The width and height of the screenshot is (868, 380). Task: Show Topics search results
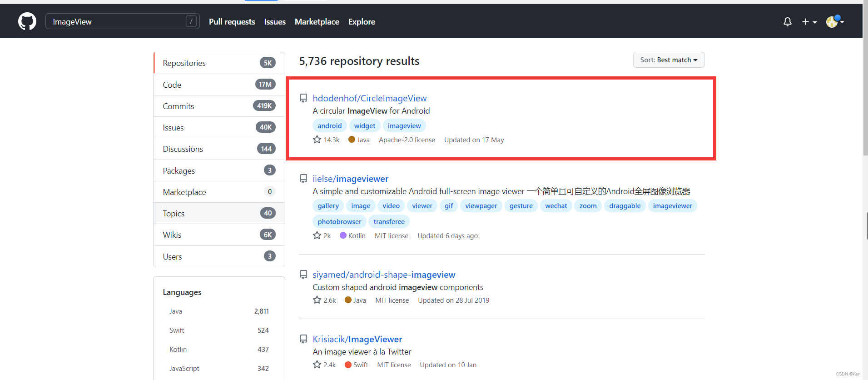point(219,213)
